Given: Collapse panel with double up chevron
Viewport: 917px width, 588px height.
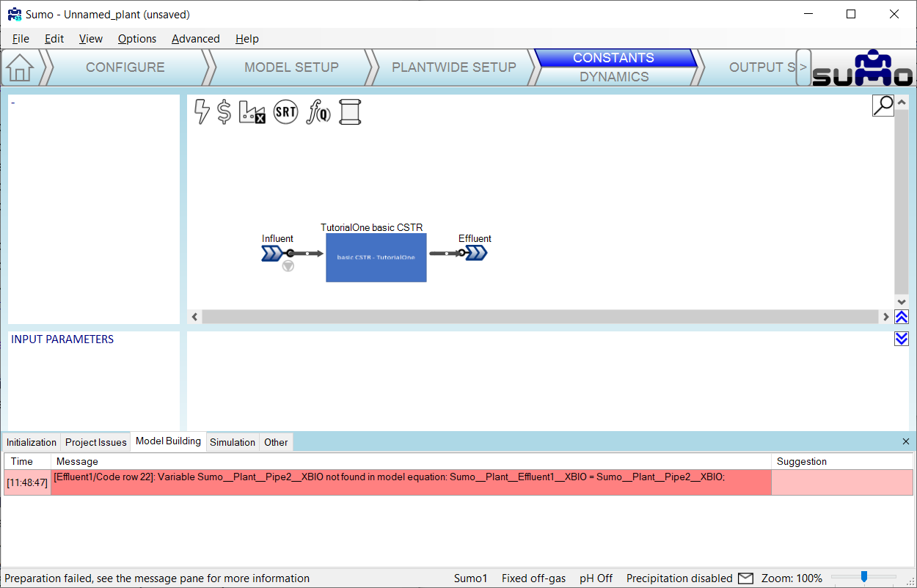Looking at the screenshot, I should [902, 317].
